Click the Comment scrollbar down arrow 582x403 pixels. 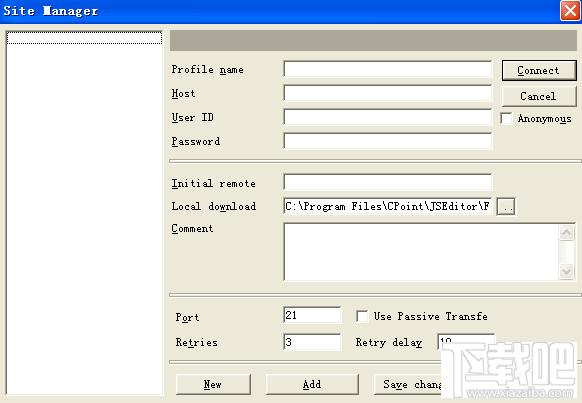coord(566,271)
